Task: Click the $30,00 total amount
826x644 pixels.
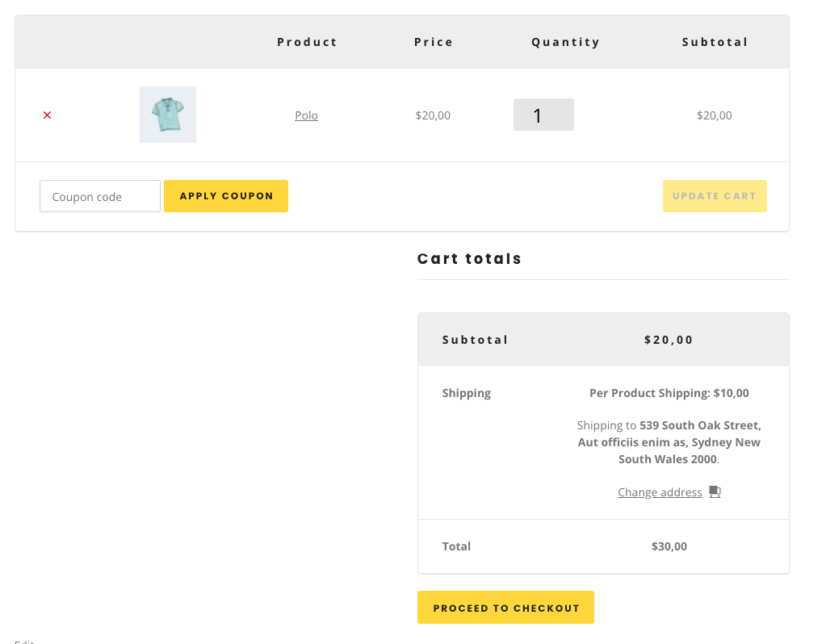Action: 669,546
